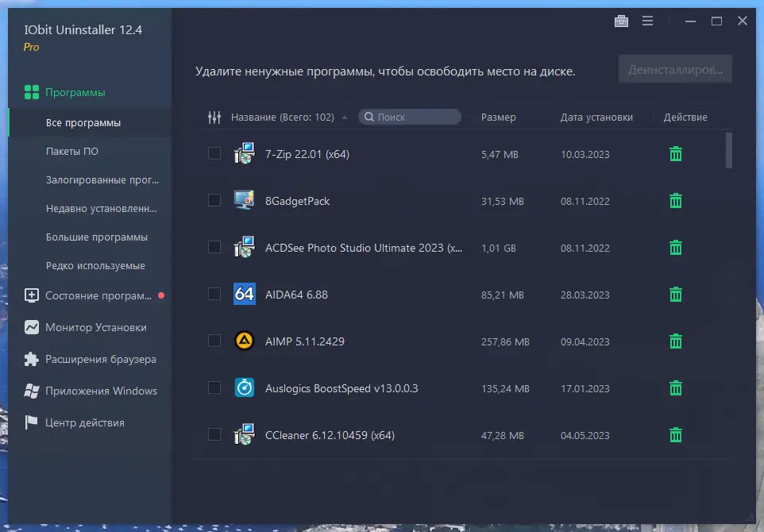Open the Пакеты ПО category

[72, 152]
